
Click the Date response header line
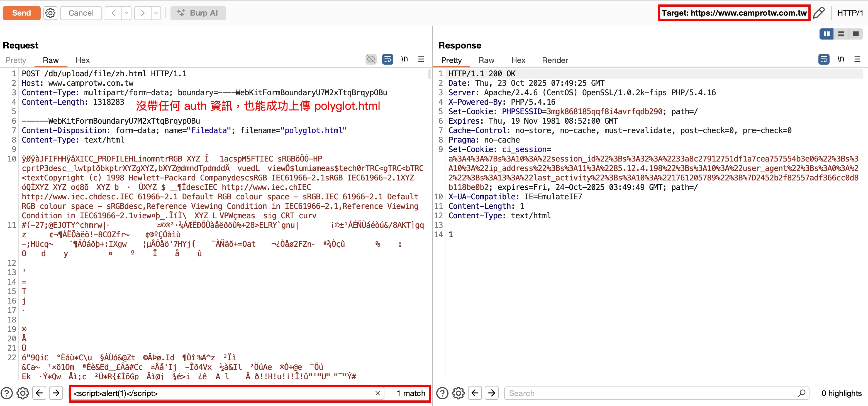point(526,83)
